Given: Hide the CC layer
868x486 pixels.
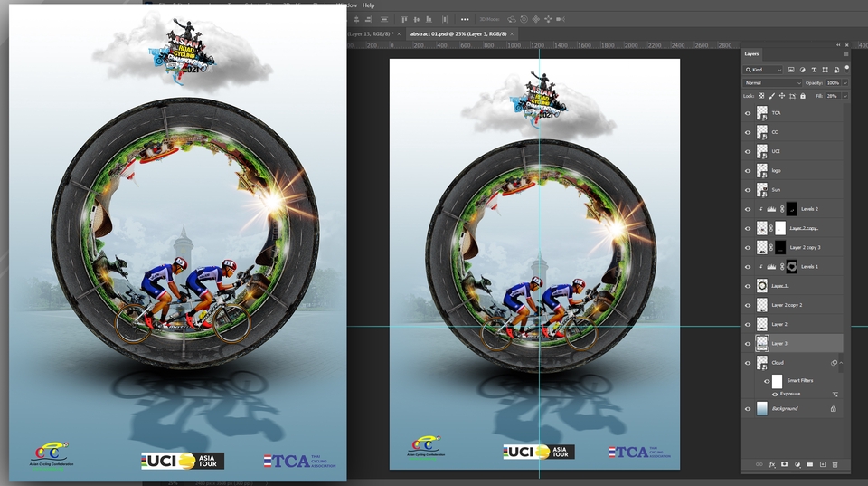Looking at the screenshot, I should tap(748, 132).
